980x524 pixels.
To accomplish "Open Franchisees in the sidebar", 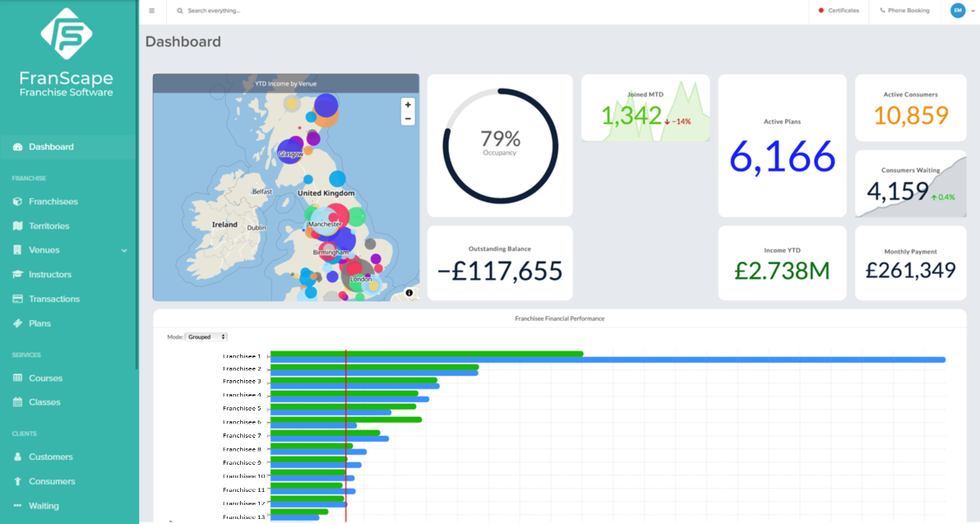I will point(53,202).
